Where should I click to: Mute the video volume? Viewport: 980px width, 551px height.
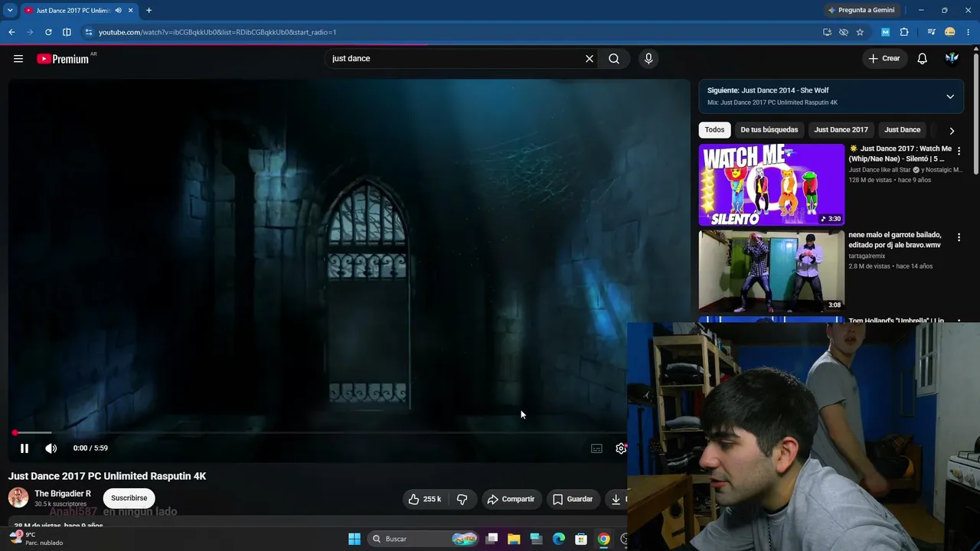pyautogui.click(x=51, y=448)
